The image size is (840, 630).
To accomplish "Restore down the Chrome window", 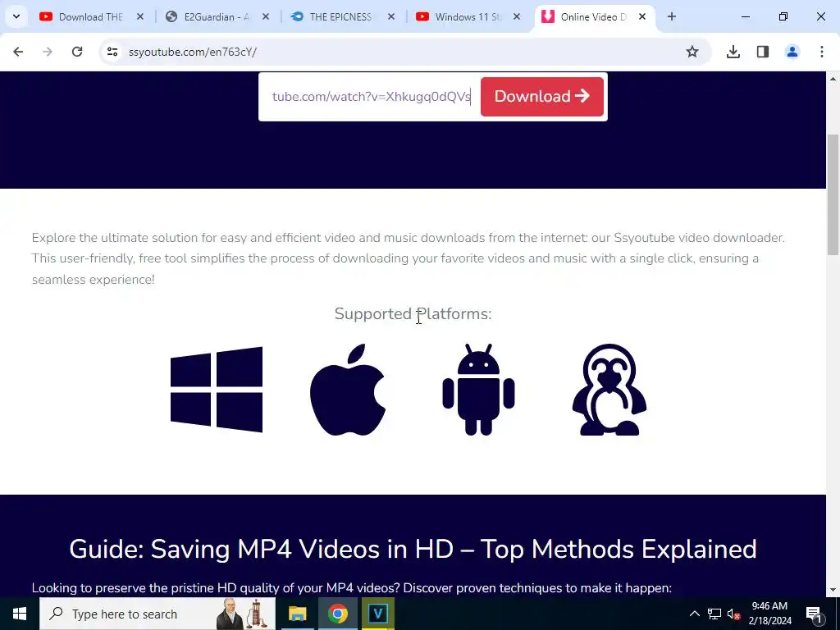I will click(783, 16).
